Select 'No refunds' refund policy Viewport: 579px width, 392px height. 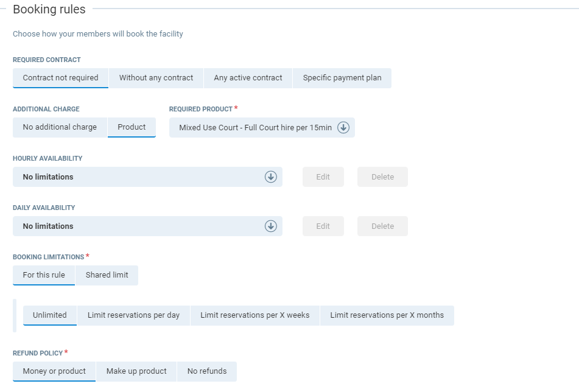click(x=206, y=371)
